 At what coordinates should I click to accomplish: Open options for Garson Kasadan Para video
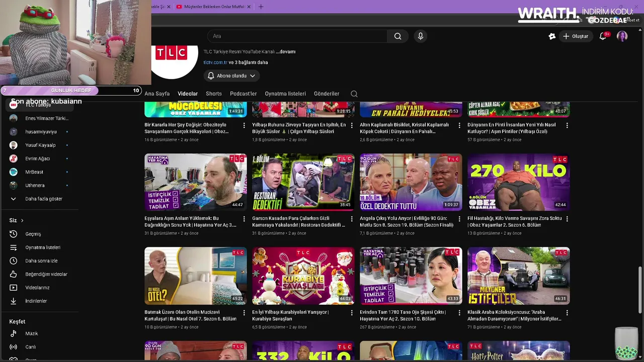tap(352, 219)
